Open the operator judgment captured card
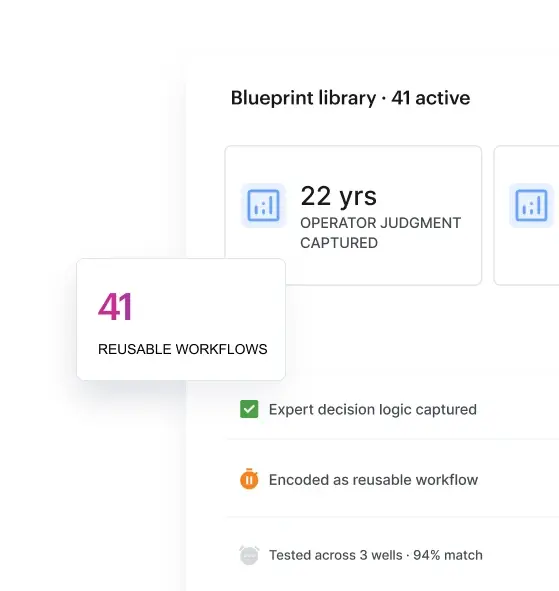Image resolution: width=559 pixels, height=591 pixels. 353,215
